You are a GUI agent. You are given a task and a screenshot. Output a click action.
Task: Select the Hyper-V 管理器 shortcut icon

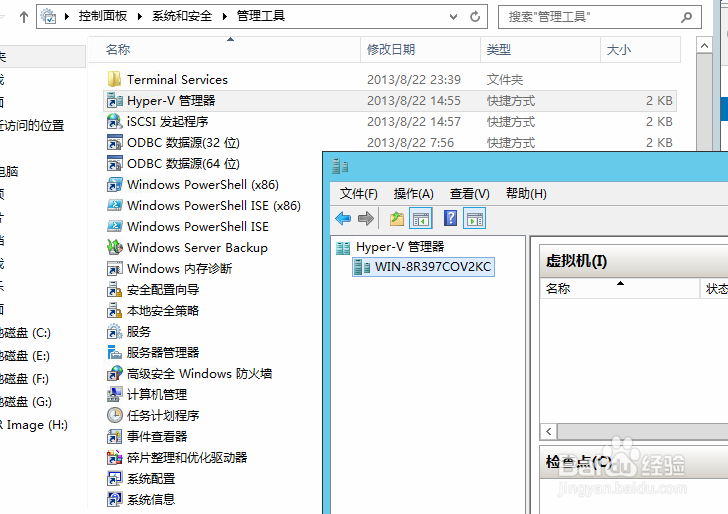tap(114, 100)
